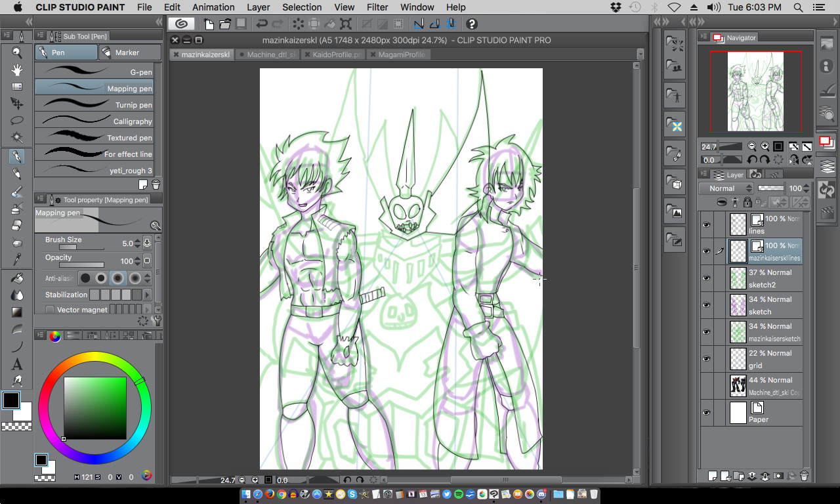Hide the Paper layer
840x504 pixels.
click(x=707, y=413)
